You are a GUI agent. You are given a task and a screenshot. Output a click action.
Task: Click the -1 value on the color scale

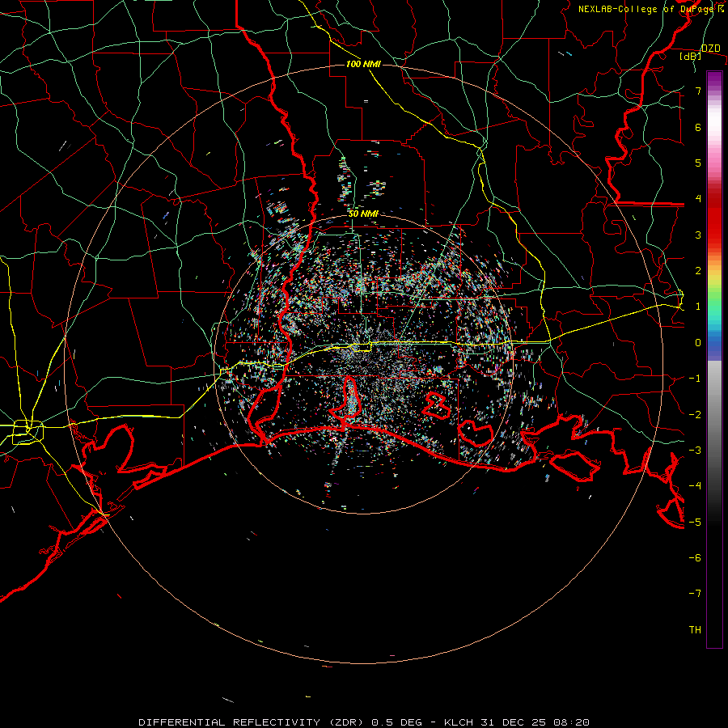click(695, 379)
